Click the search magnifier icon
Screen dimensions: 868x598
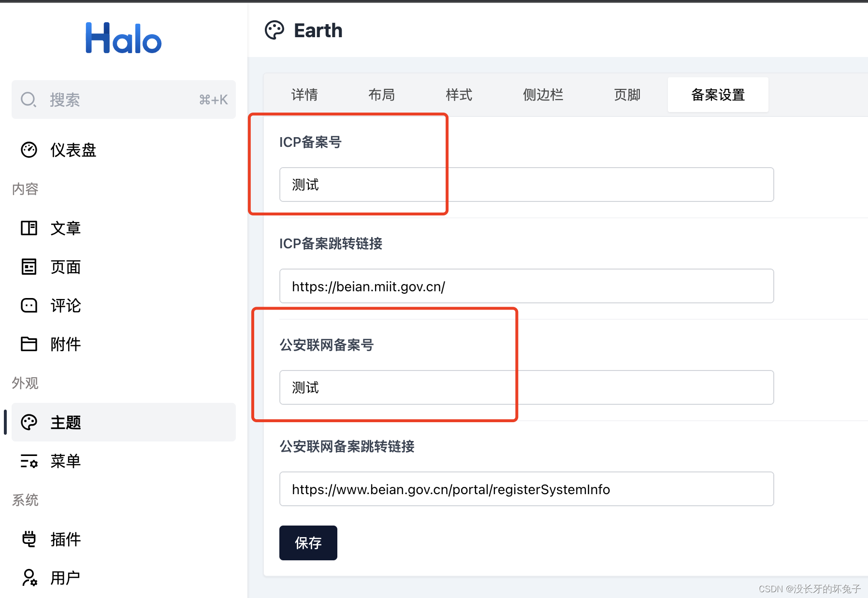click(x=29, y=100)
